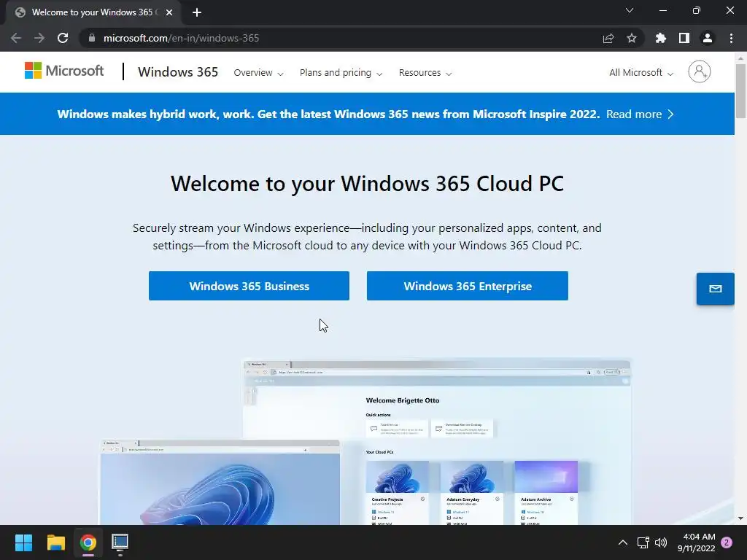
Task: Click the Windows 365 Business button
Action: pos(249,286)
